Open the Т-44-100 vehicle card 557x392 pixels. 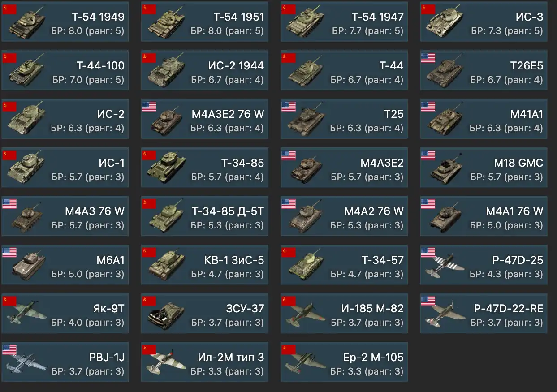[65, 70]
